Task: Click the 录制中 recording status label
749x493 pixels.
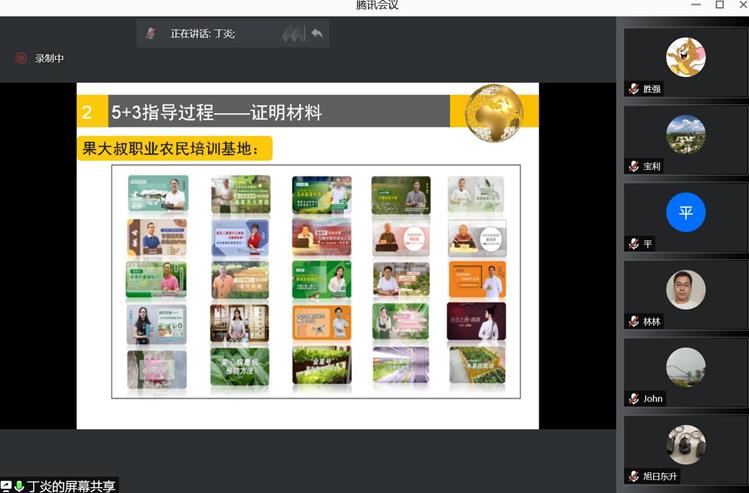Action: coord(49,59)
